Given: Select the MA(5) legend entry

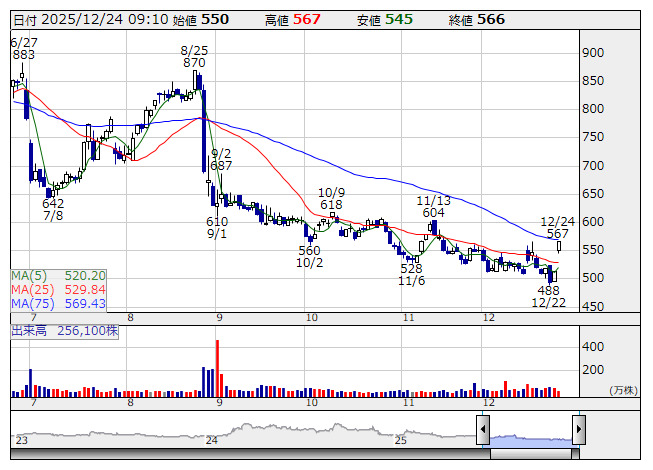Looking at the screenshot, I should coord(59,275).
